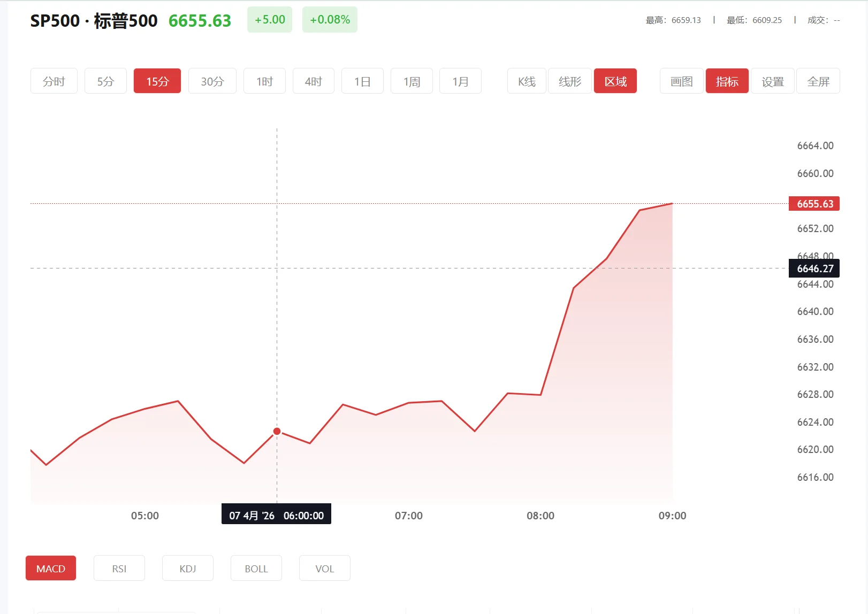Toggle the 指标 indicators panel

[727, 81]
